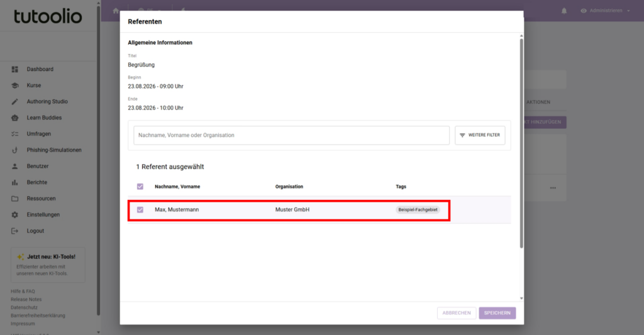Open the Datenschutz link

point(24,307)
